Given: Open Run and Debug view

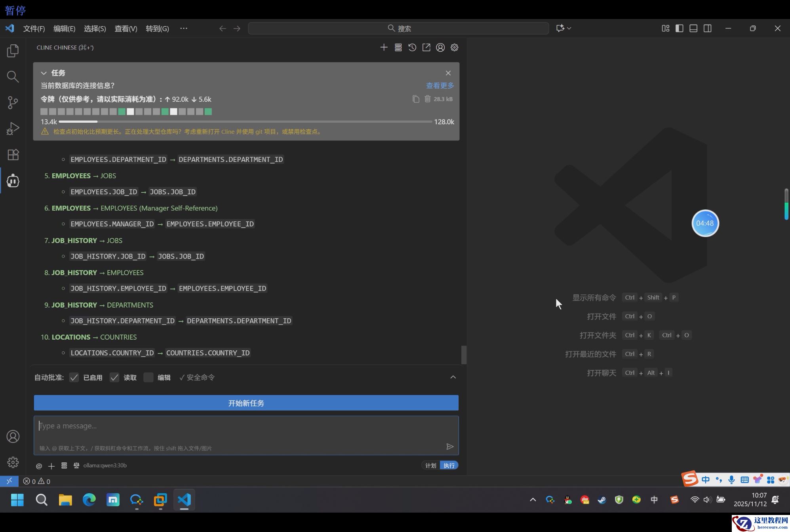Looking at the screenshot, I should point(13,129).
